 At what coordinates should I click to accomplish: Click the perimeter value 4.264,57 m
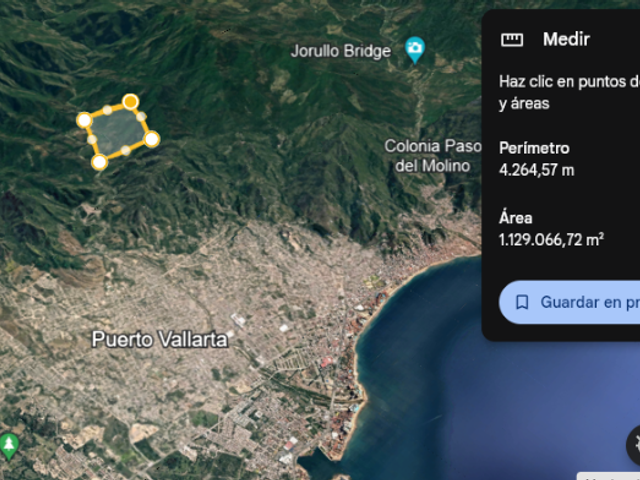pyautogui.click(x=536, y=170)
